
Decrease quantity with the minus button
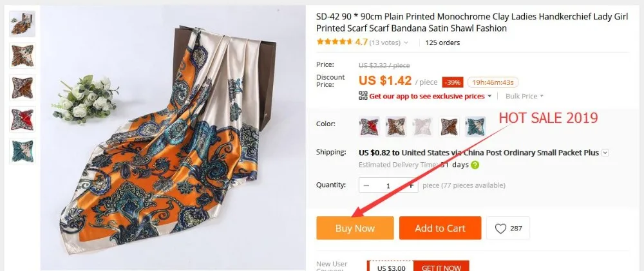coord(366,185)
